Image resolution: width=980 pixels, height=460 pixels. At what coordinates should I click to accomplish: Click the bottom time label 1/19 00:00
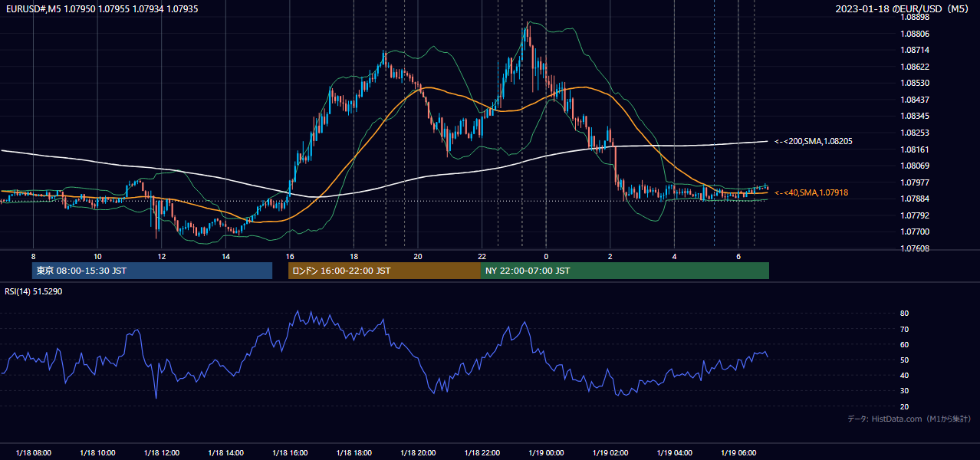point(546,453)
